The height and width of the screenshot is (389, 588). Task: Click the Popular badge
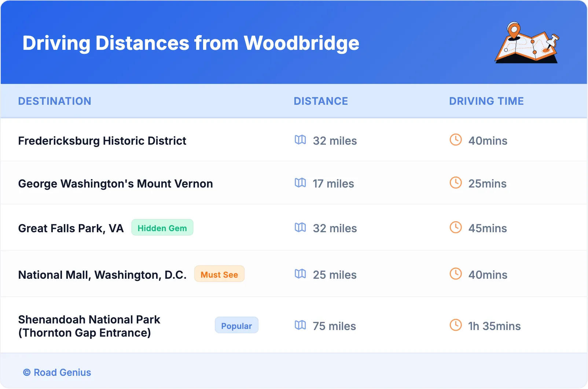pos(236,326)
